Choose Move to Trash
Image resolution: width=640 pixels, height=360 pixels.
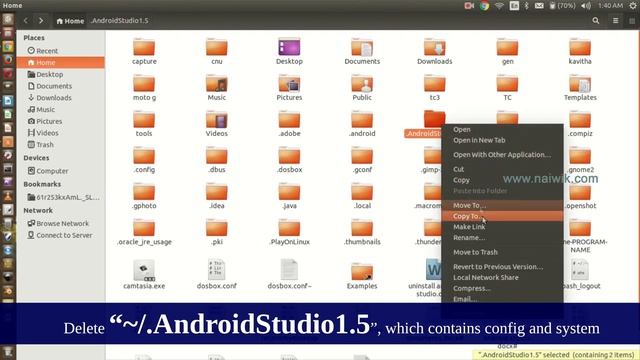click(502, 252)
